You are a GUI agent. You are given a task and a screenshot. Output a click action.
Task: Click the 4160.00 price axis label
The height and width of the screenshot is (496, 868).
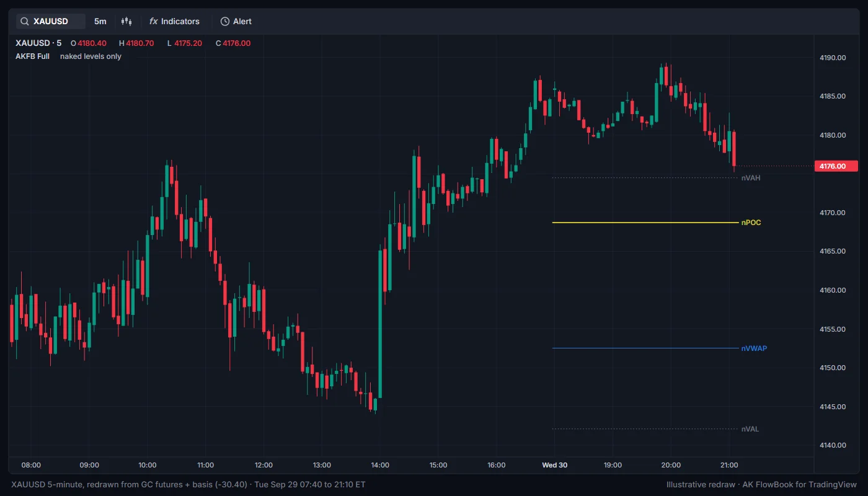tap(833, 290)
